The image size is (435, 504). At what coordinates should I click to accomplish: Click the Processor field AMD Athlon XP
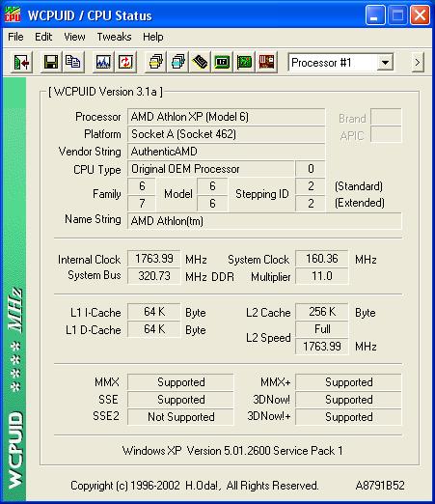[x=226, y=117]
